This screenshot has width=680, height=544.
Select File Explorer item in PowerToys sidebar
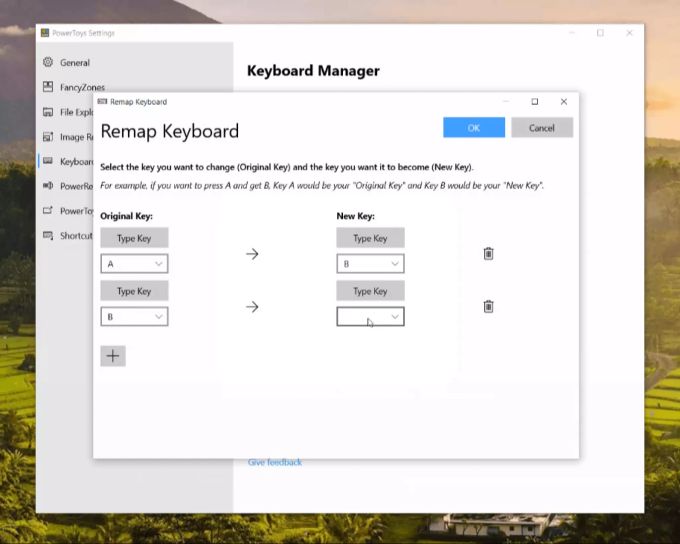pos(66,112)
